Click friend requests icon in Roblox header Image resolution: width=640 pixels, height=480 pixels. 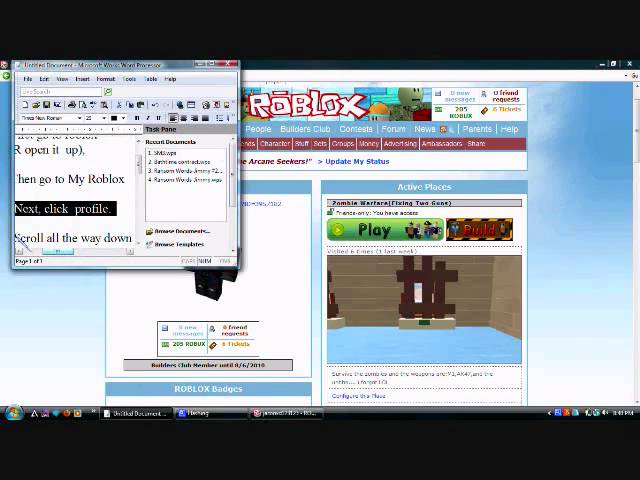(x=484, y=94)
